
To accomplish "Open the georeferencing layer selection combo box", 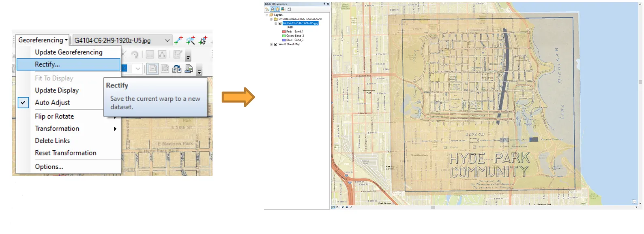I will tap(167, 40).
